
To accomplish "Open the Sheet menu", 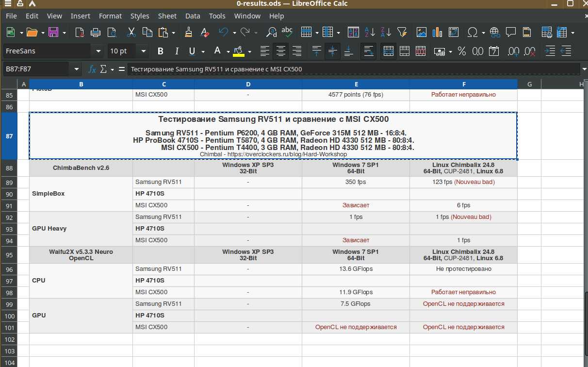I will (x=167, y=16).
